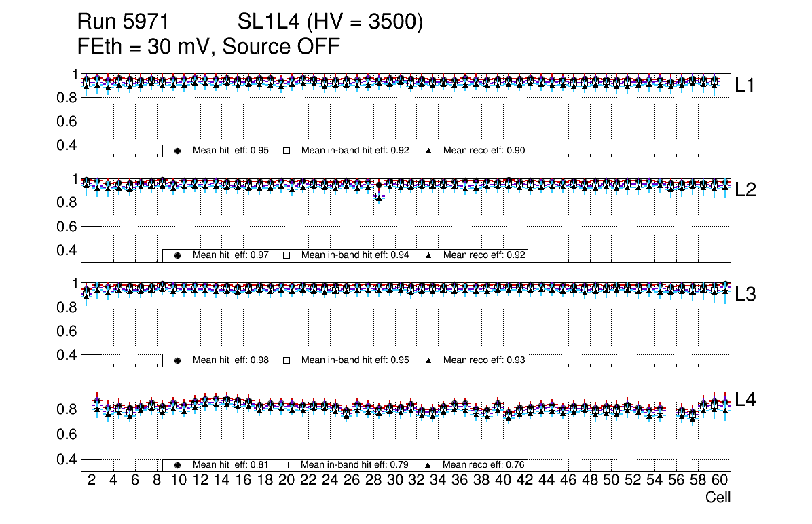Select the triangle marker in L2 legend
Viewport: 812px width, 524px height.
[x=429, y=255]
